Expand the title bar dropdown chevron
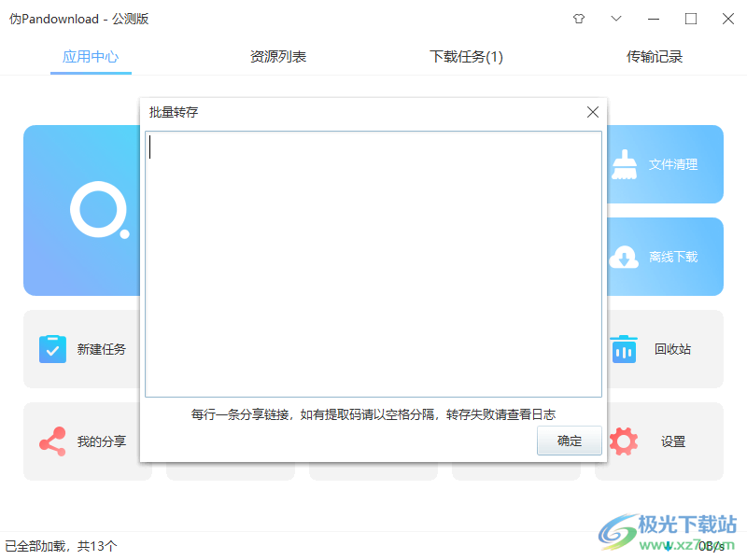The width and height of the screenshot is (747, 560). 616,19
